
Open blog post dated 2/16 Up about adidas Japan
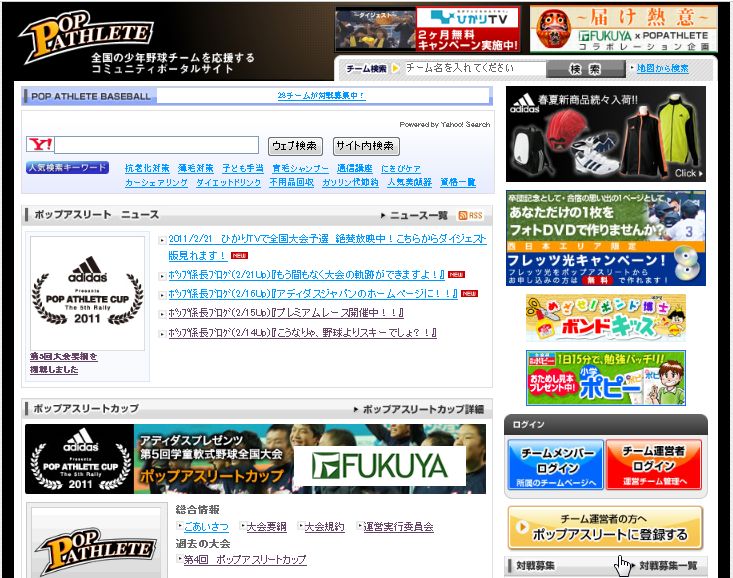pyautogui.click(x=313, y=294)
